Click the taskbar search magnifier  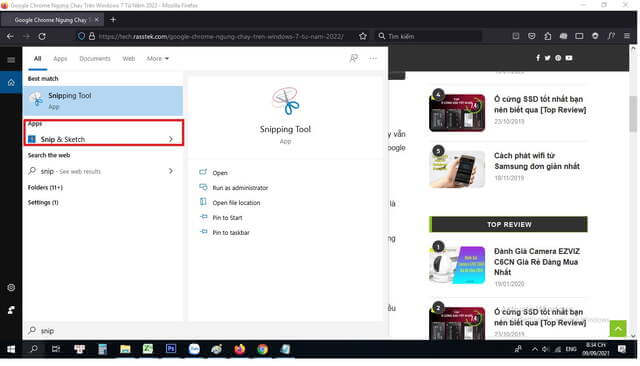(x=34, y=349)
